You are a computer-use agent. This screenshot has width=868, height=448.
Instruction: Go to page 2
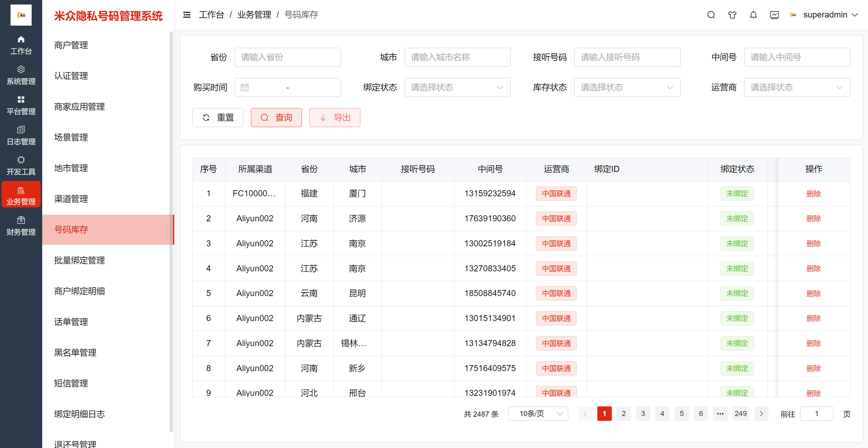click(624, 414)
